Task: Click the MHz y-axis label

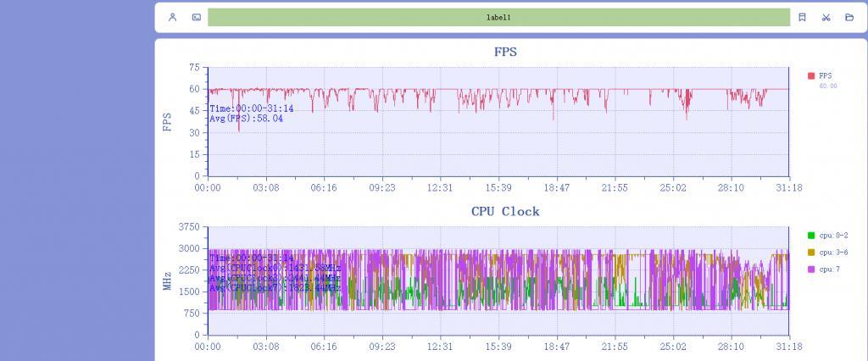Action: coord(167,280)
